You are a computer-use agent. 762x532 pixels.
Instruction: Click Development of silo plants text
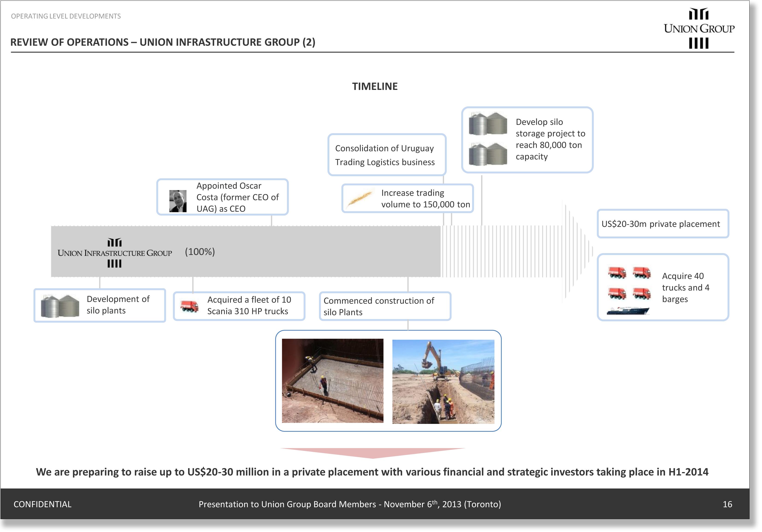[118, 305]
